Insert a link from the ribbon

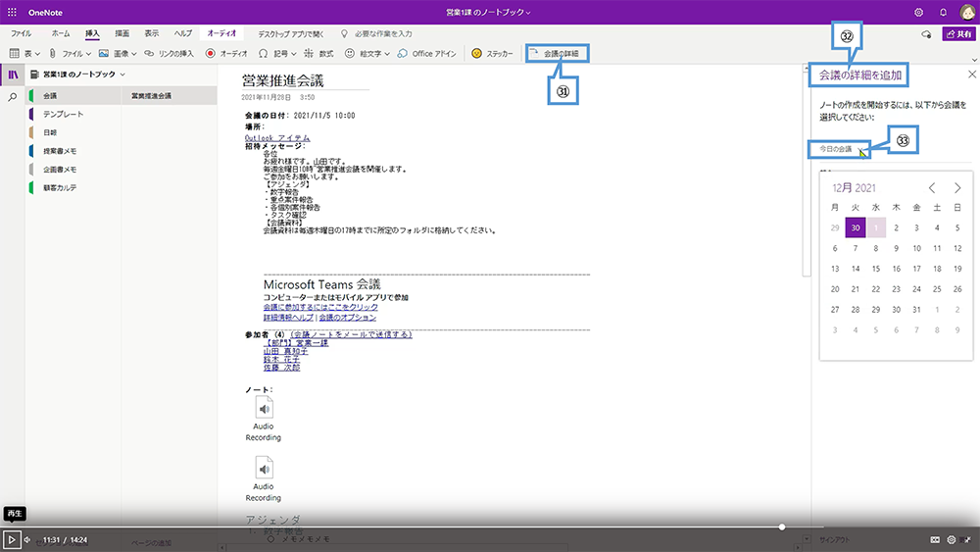tap(170, 54)
